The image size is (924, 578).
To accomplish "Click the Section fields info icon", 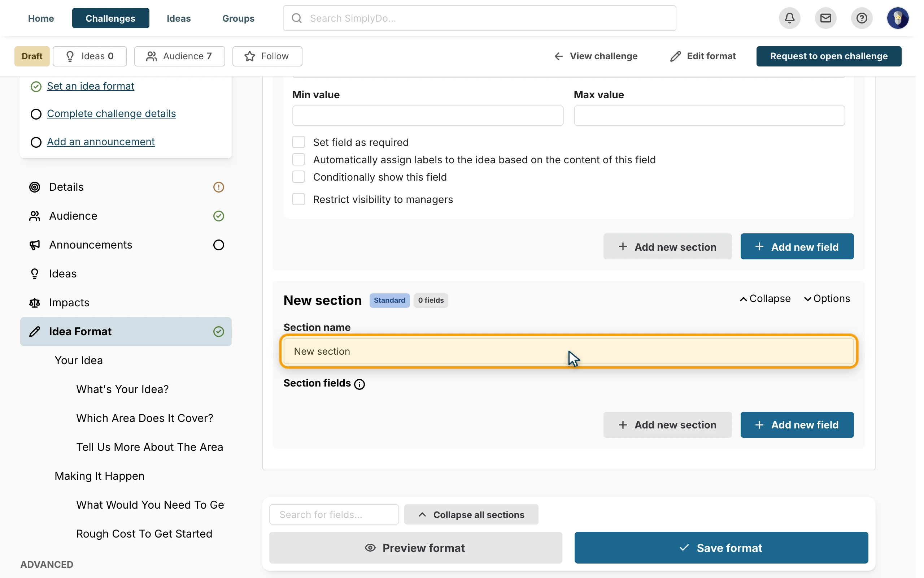I will pos(359,384).
